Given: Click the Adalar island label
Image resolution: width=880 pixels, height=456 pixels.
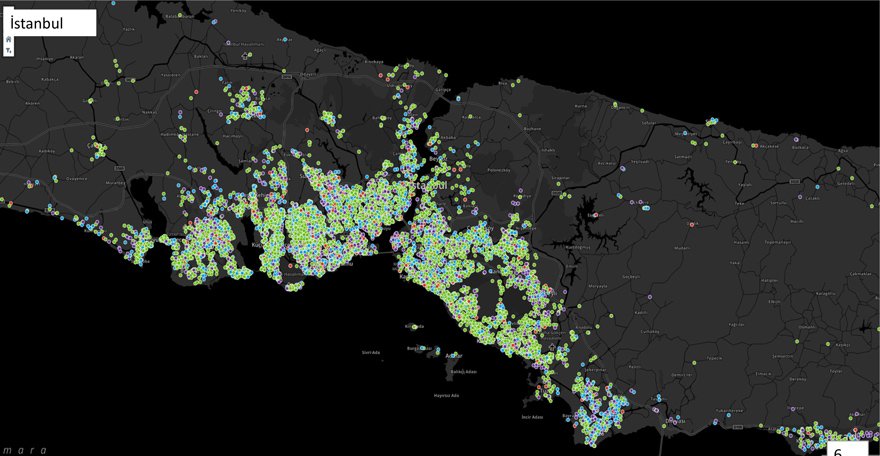Looking at the screenshot, I should tap(454, 356).
